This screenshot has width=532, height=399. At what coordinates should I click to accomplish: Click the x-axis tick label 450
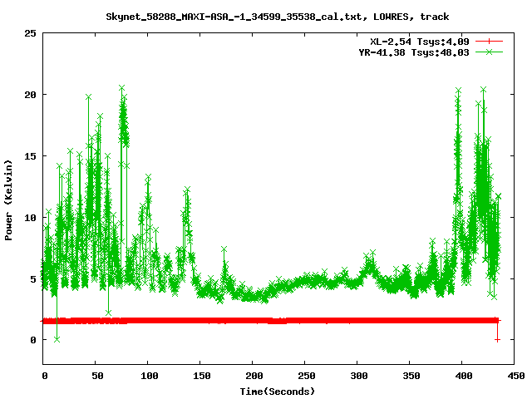(515, 376)
